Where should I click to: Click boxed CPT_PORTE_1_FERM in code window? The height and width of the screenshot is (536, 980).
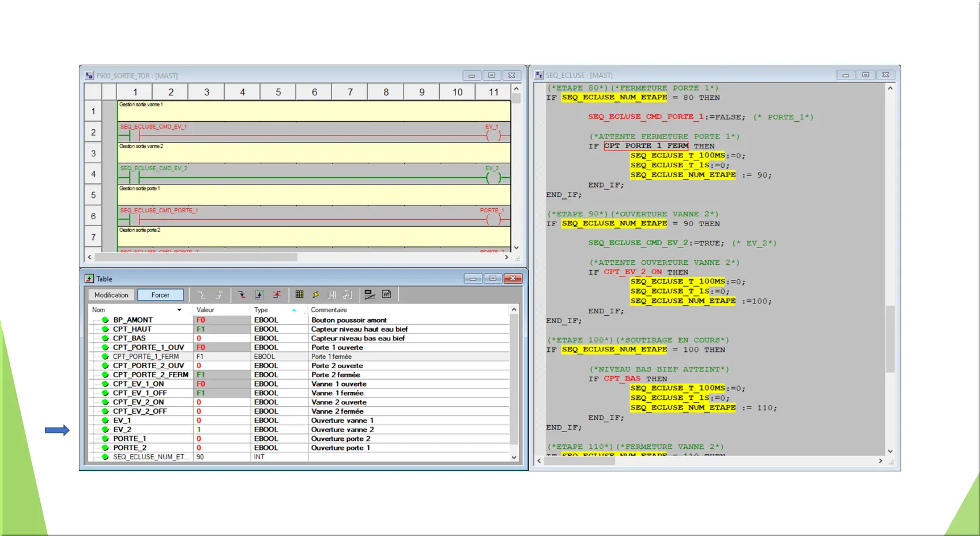pos(646,146)
